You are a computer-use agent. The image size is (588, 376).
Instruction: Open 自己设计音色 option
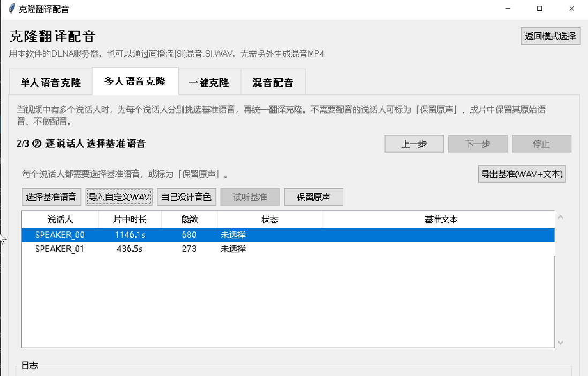point(186,197)
